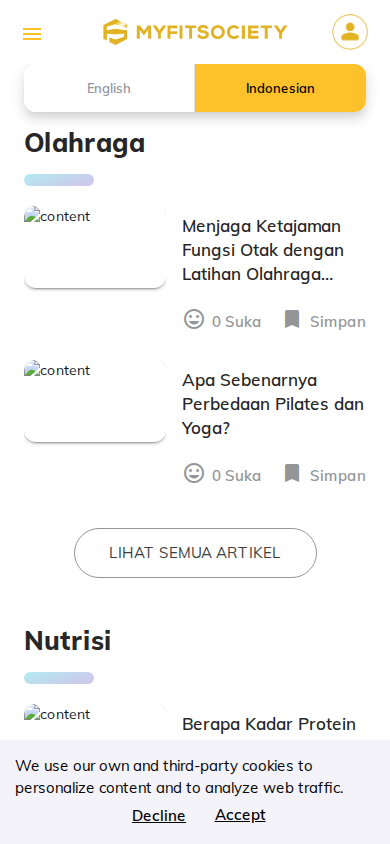Click the Nutrisi section heading
Image resolution: width=390 pixels, height=844 pixels.
click(x=68, y=641)
